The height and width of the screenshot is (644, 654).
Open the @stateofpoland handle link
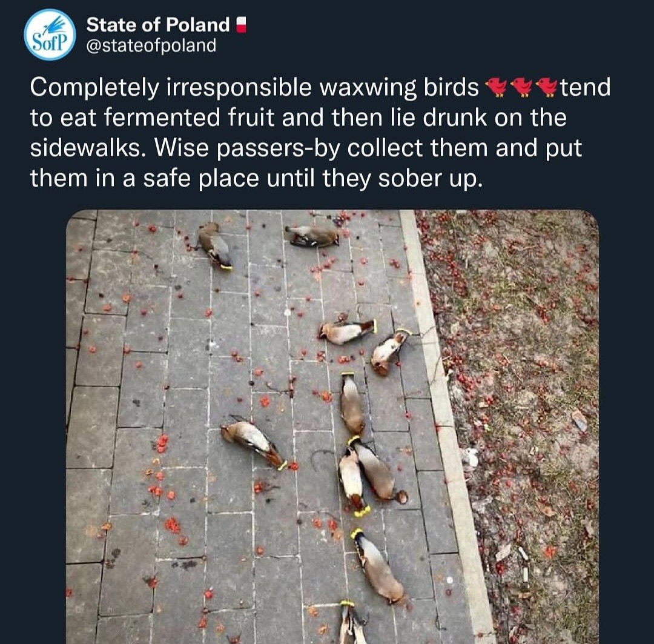pos(151,45)
